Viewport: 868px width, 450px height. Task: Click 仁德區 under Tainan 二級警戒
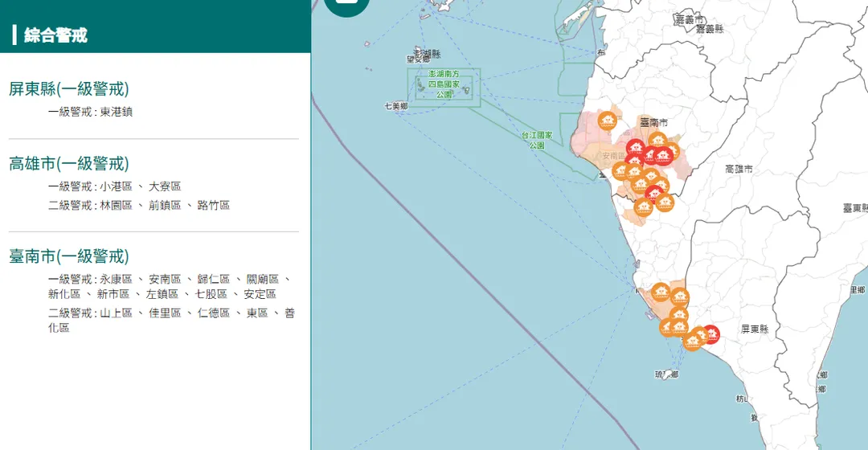214,313
